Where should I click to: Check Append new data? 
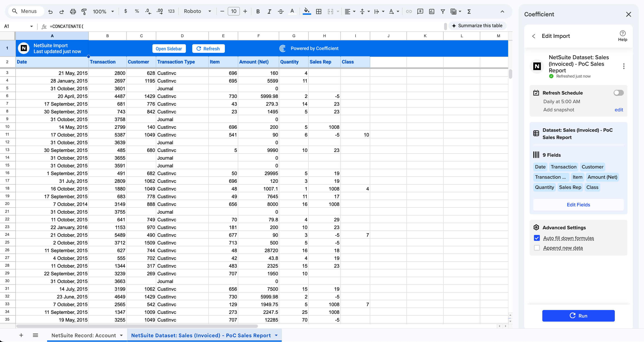(537, 248)
